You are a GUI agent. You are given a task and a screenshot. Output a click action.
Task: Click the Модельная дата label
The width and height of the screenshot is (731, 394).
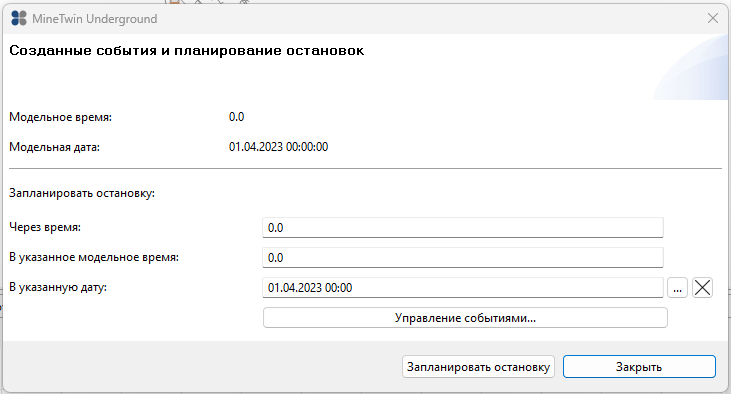(x=55, y=147)
